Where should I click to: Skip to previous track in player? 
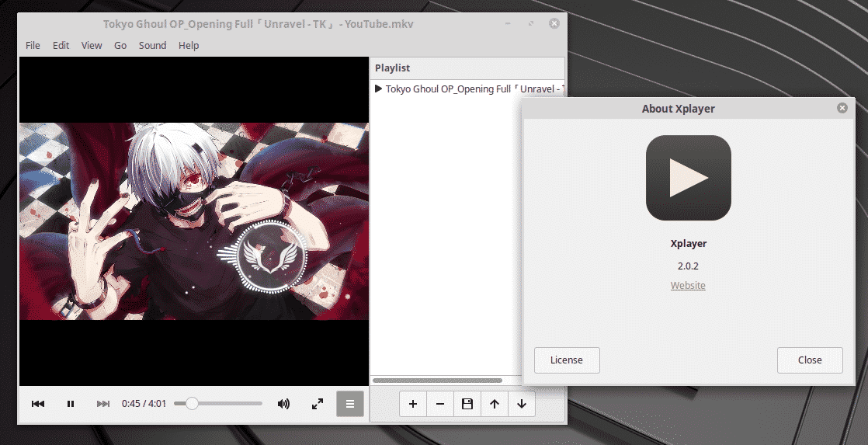tap(38, 404)
